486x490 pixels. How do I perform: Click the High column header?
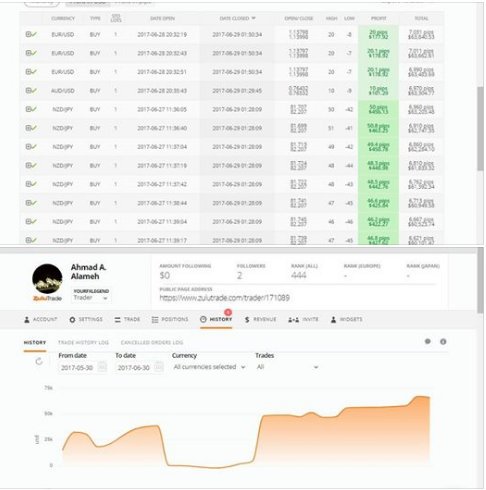pos(331,18)
